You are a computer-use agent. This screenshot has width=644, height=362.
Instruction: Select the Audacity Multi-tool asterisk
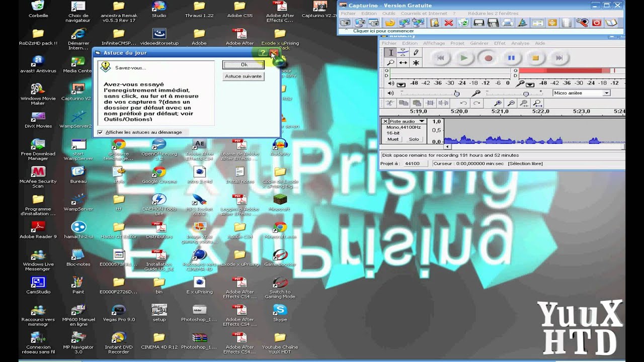coord(416,63)
